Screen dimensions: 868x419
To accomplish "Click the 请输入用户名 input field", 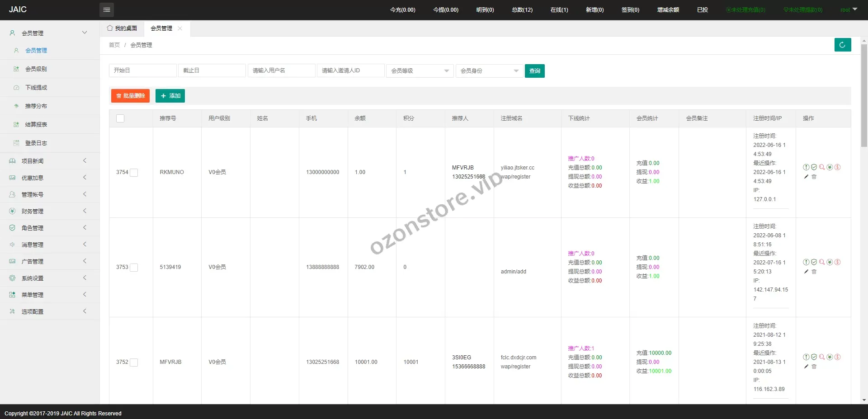I will 281,71.
